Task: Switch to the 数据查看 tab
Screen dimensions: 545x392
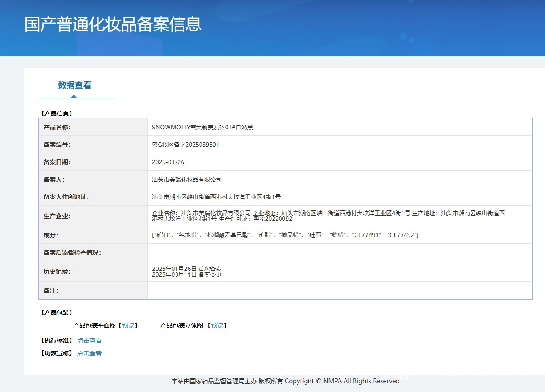Action: (74, 85)
